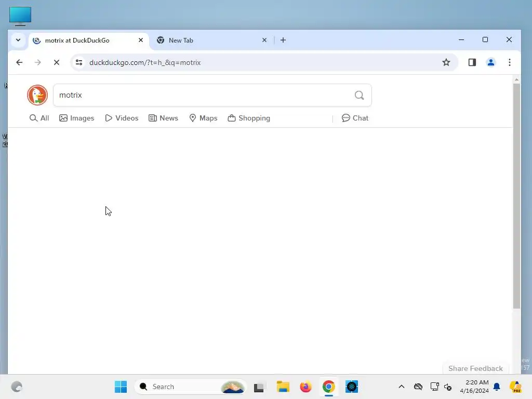Switch to Maps results

click(203, 118)
